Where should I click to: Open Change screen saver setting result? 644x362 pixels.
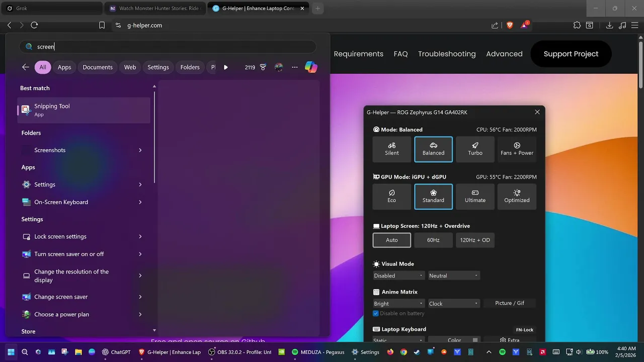click(84, 297)
